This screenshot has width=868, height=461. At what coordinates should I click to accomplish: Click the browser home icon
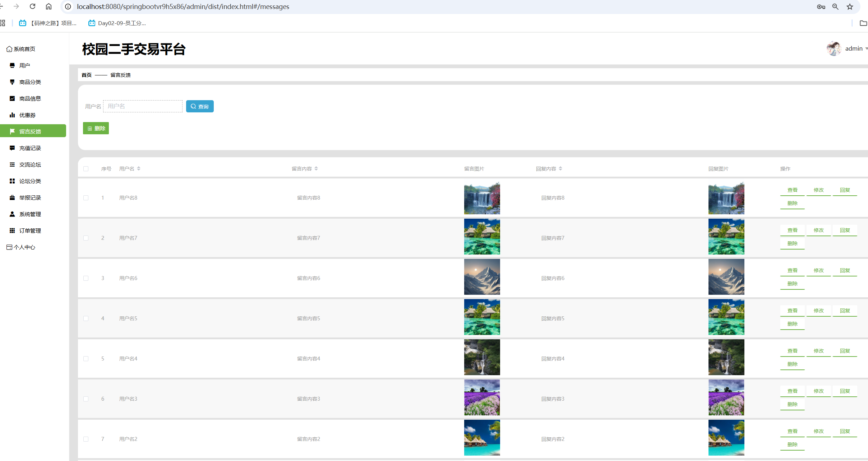pyautogui.click(x=49, y=6)
